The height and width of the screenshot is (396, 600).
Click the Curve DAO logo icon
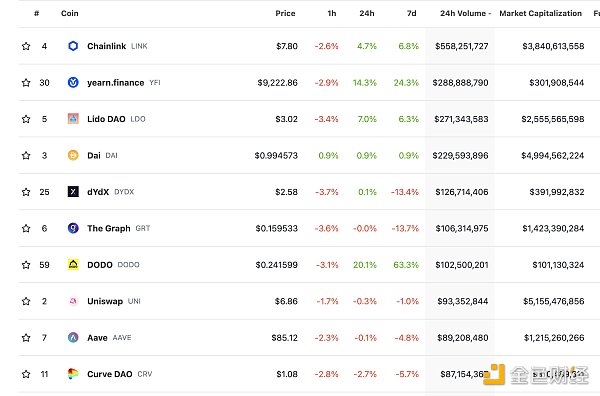(x=73, y=374)
